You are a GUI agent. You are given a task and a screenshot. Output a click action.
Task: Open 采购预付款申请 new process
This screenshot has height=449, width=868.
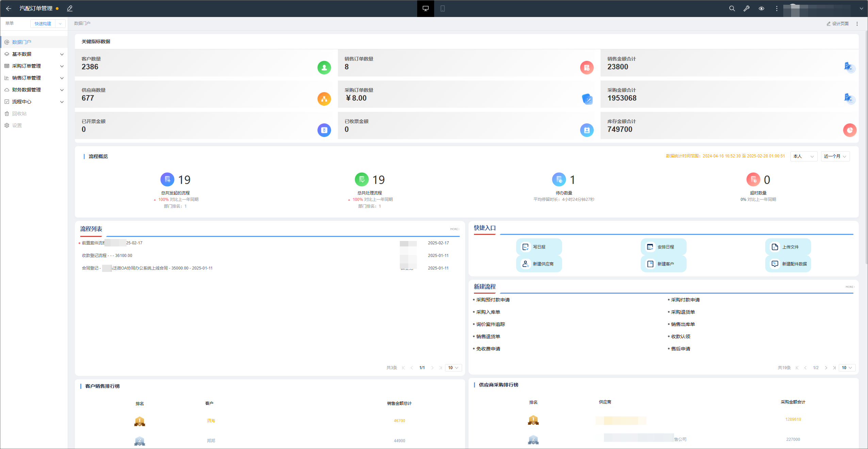(x=493, y=300)
